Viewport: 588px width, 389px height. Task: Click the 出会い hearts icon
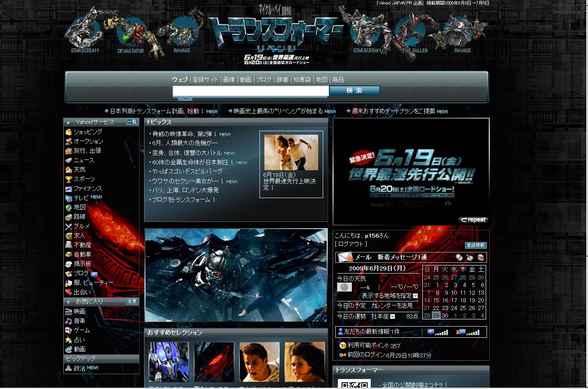point(69,292)
